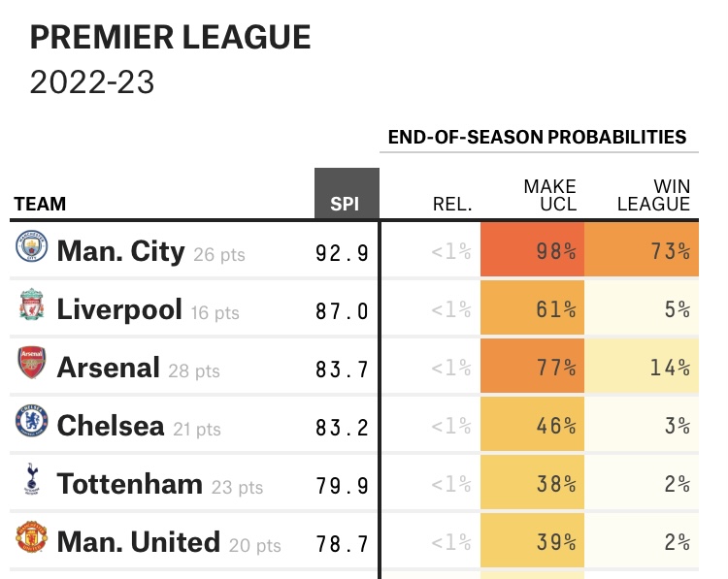Click the PREMIER LEAGUE title heading
728x579 pixels.
tap(171, 38)
